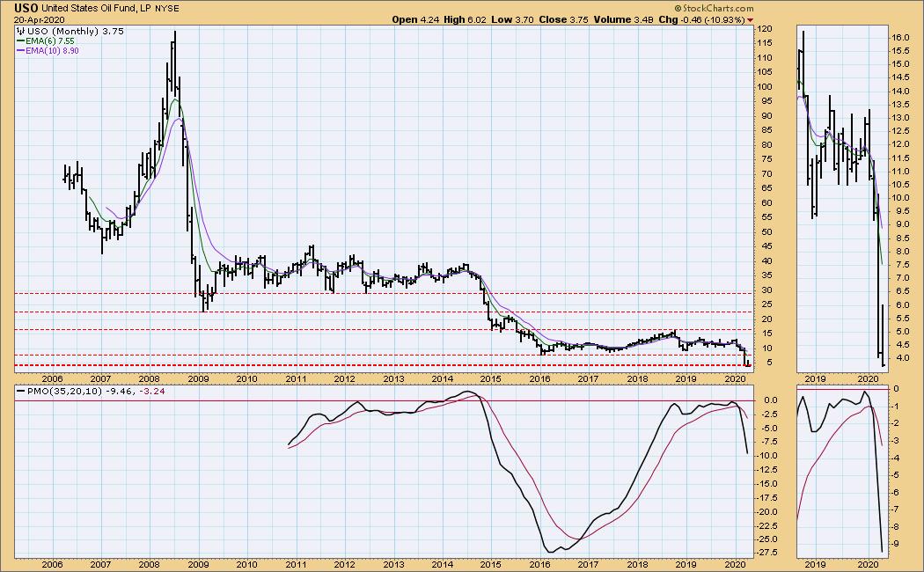Click the bar-chart icon before USO (Monthly) legend
Image resolution: width=924 pixels, height=572 pixels.
click(x=20, y=31)
